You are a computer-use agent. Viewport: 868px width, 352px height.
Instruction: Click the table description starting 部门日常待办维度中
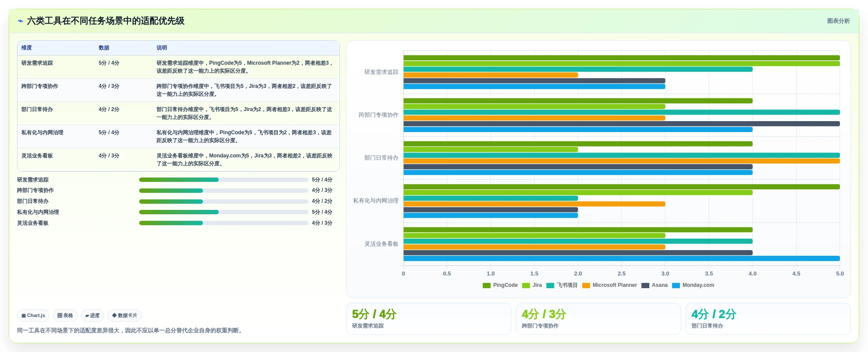coord(245,113)
